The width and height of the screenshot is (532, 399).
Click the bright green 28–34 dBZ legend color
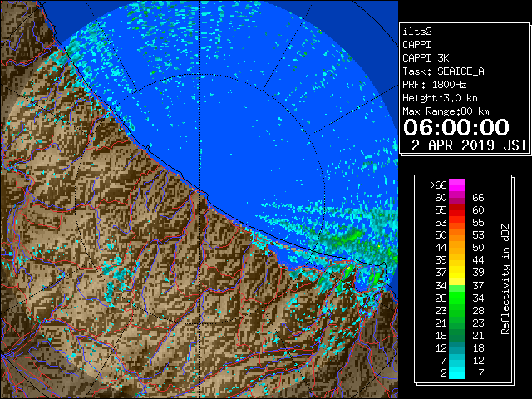(457, 298)
